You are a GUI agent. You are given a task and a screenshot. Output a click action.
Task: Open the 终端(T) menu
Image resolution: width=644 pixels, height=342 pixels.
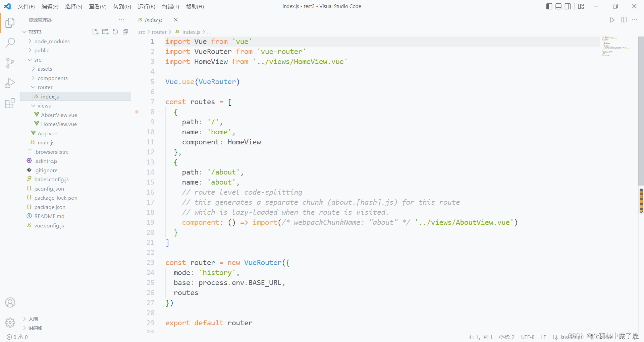(170, 6)
